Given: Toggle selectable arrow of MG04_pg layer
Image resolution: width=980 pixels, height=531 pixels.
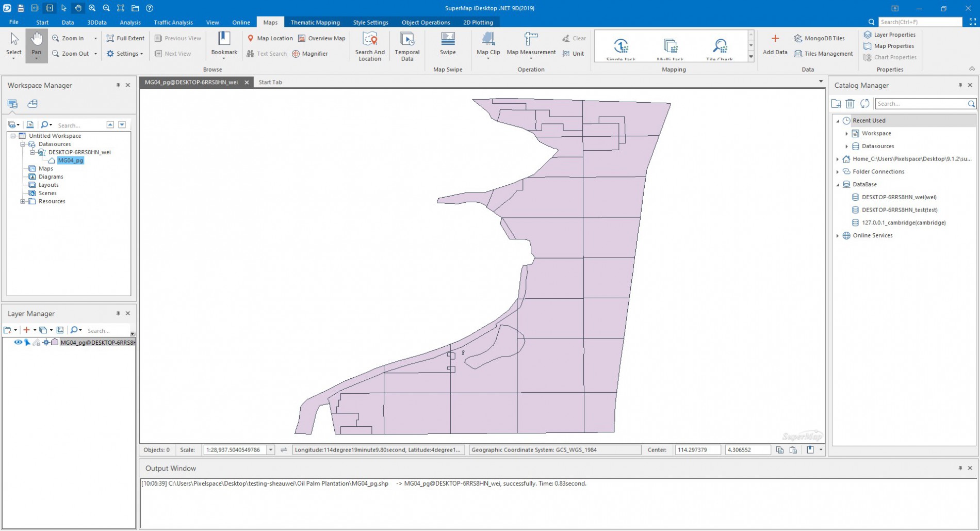Looking at the screenshot, I should (27, 342).
